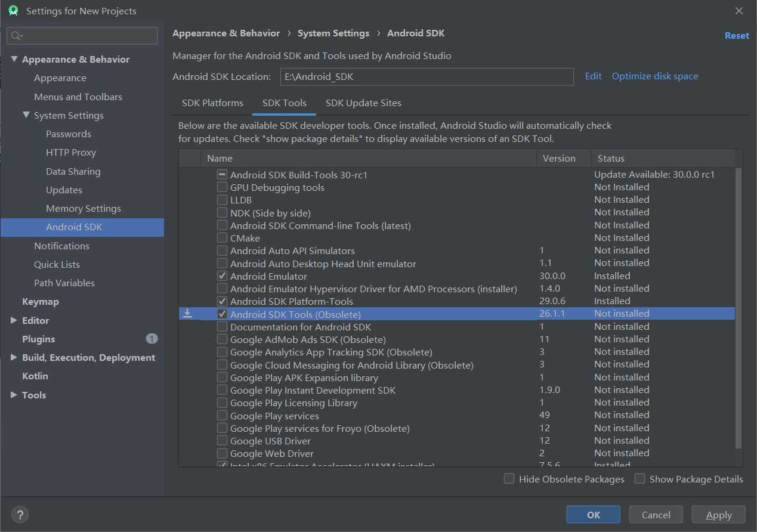The image size is (757, 532).
Task: Check the GPU Debugging tools checkbox
Action: (222, 187)
